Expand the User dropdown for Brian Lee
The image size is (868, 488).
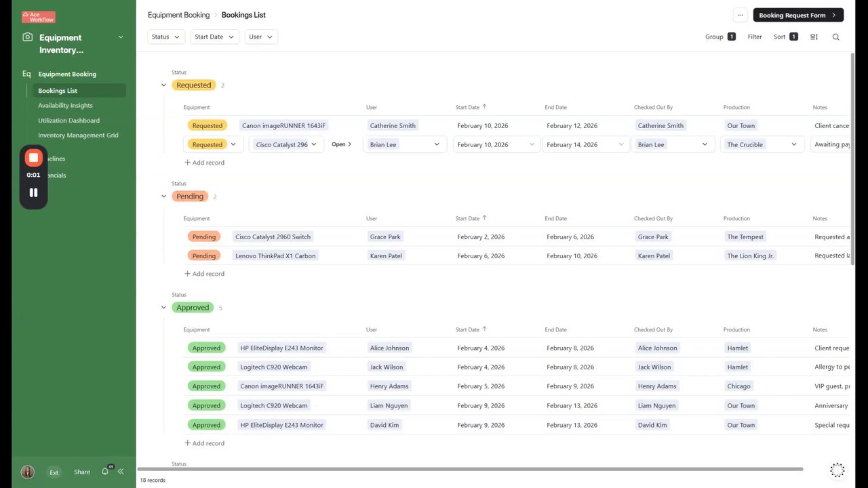tap(437, 144)
